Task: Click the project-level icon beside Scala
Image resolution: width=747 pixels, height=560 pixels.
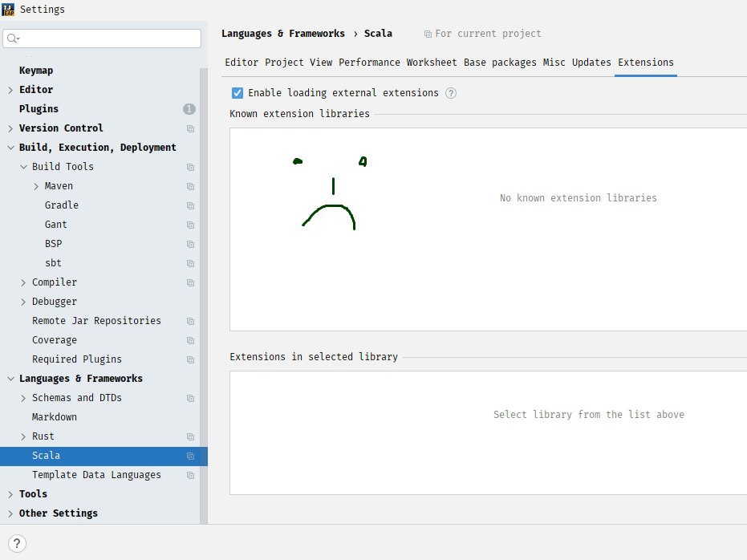Action: click(x=191, y=457)
